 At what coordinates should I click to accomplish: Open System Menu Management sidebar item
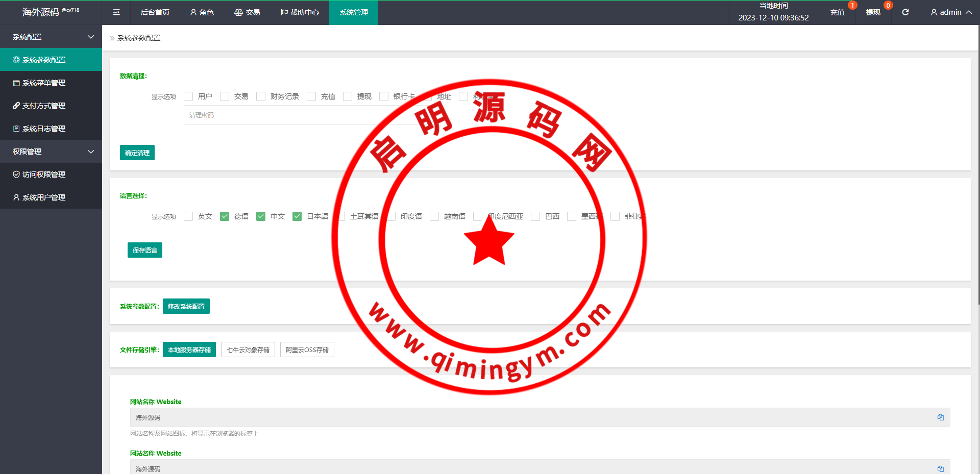[44, 83]
